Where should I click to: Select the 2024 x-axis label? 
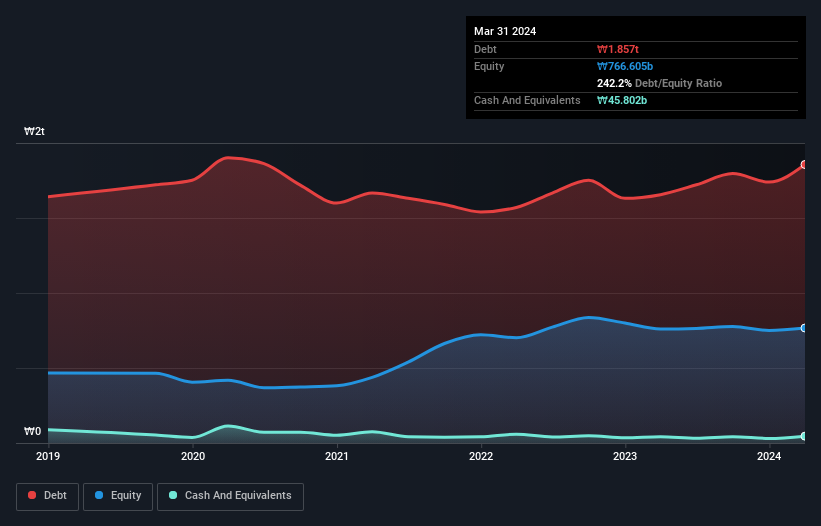pyautogui.click(x=769, y=456)
